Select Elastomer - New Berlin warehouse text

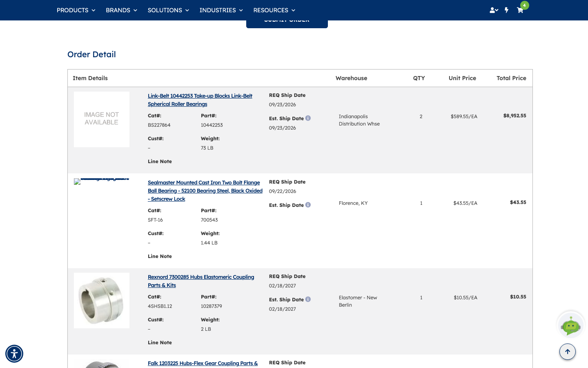358,301
